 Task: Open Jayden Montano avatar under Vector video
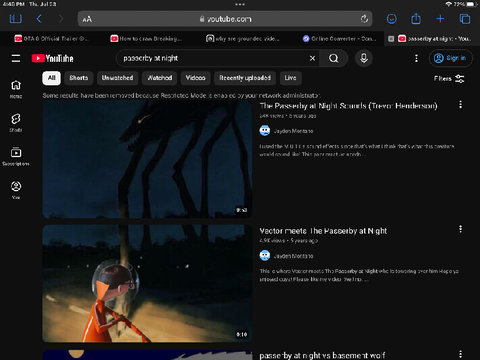[x=265, y=256]
